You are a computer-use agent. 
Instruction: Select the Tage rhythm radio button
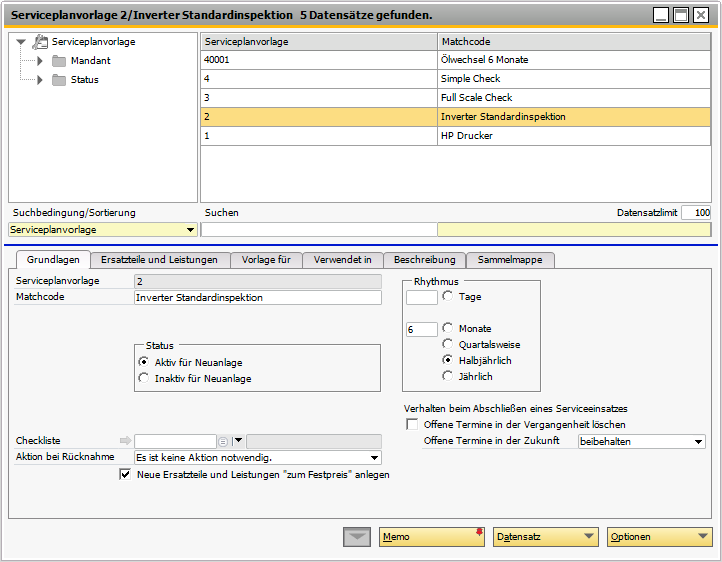(448, 296)
